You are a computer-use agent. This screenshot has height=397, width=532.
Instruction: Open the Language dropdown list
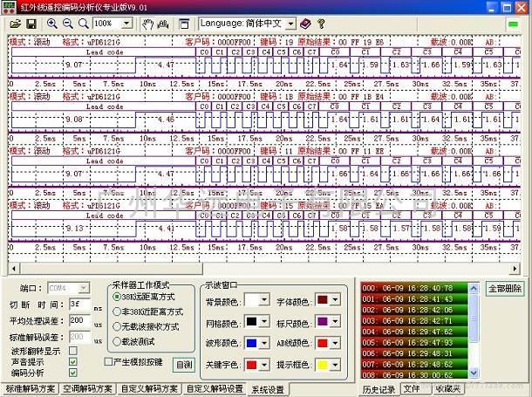click(290, 23)
